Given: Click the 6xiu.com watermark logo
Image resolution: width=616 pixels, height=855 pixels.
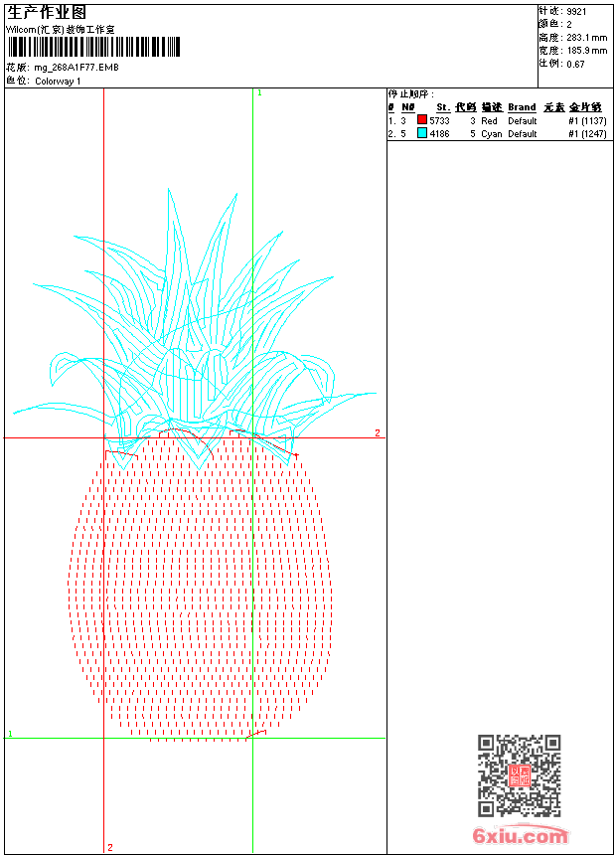Looking at the screenshot, I should tap(521, 836).
